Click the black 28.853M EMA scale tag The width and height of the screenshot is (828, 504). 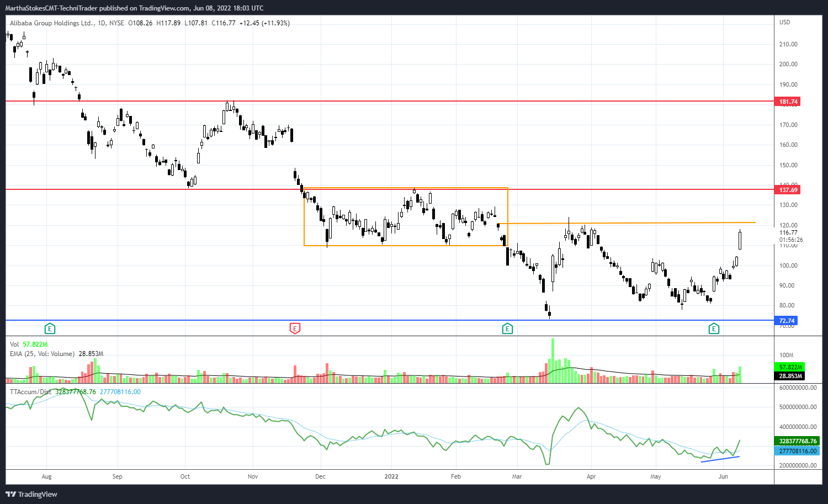tap(790, 376)
